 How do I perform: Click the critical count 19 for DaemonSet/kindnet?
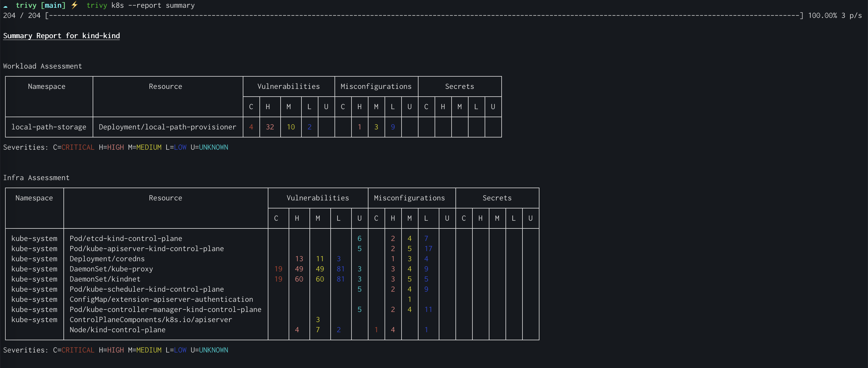[279, 279]
